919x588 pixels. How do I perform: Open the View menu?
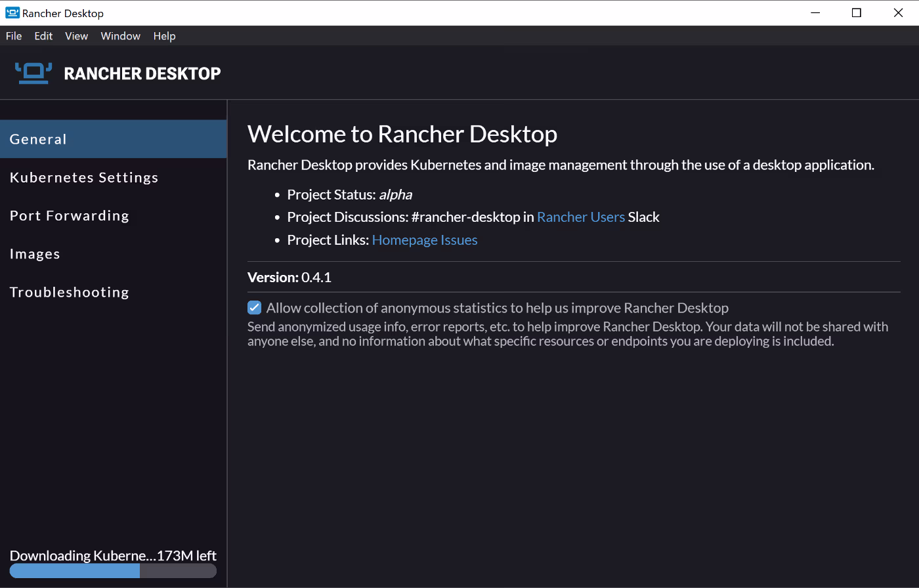76,36
